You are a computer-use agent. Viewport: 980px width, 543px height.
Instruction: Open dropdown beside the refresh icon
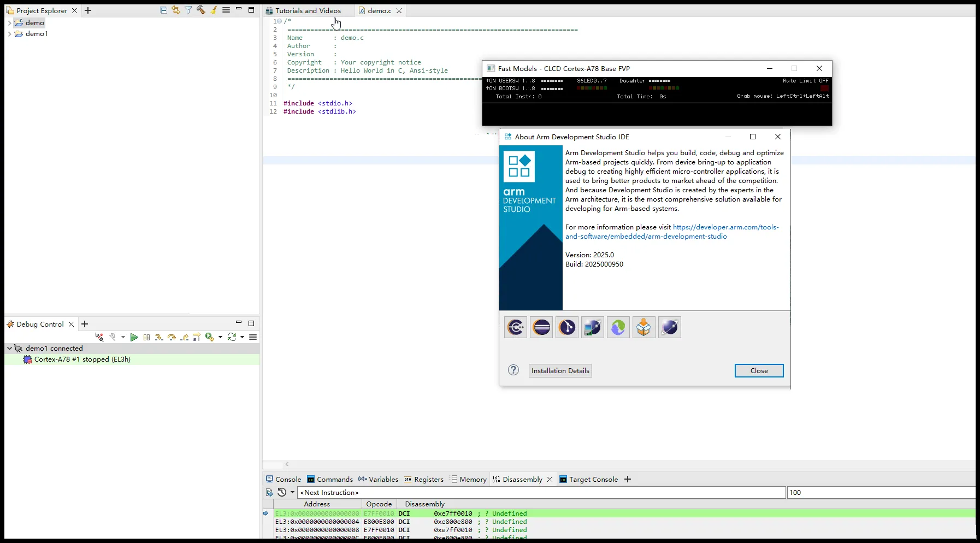(242, 338)
